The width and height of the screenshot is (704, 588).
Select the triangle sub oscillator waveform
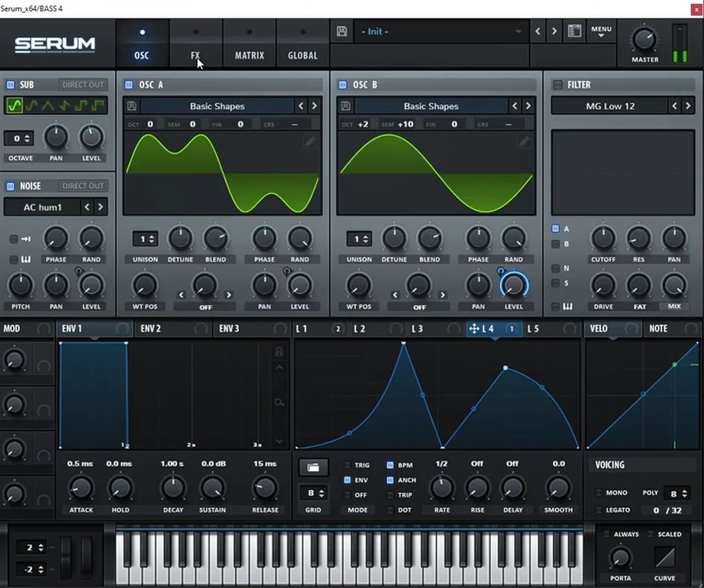tap(48, 105)
